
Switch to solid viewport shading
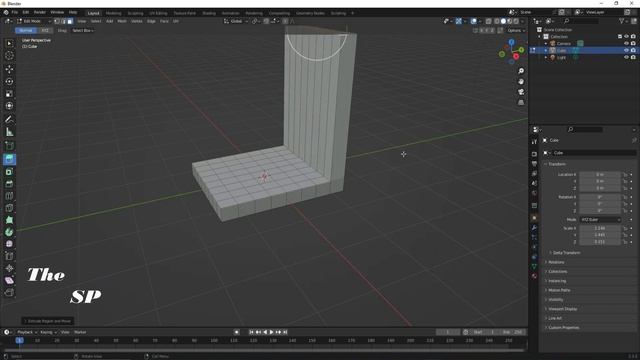503,21
